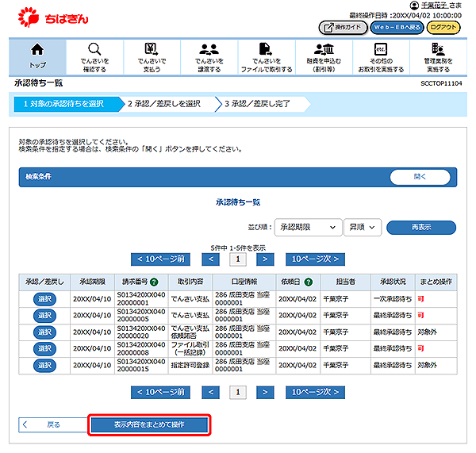Image resolution: width=476 pixels, height=453 pixels.
Task: Click 承認期限 column header
Action: point(92,282)
